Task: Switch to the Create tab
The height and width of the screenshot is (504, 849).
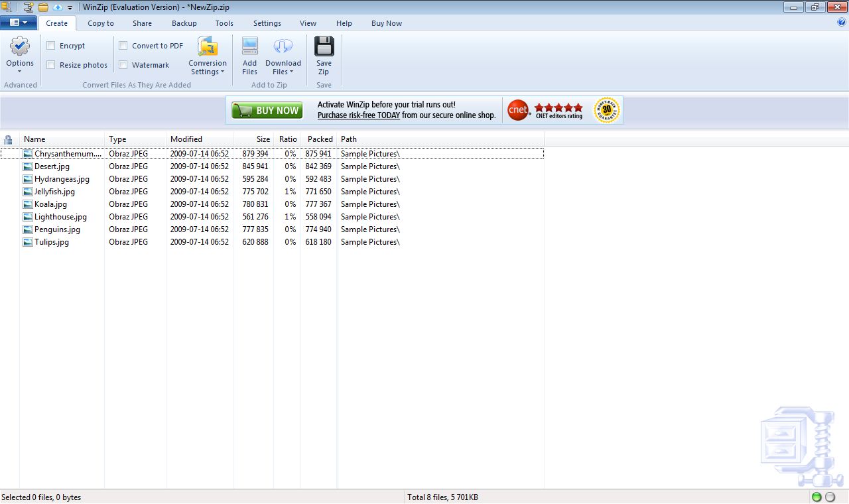Action: [57, 23]
